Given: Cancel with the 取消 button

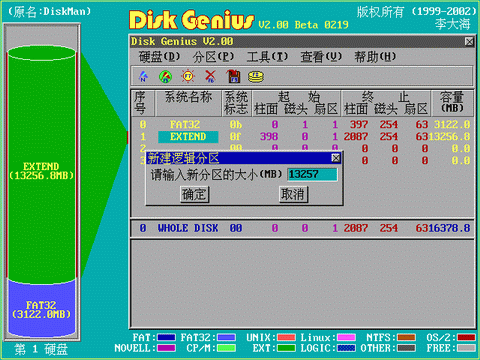Looking at the screenshot, I should (x=293, y=194).
